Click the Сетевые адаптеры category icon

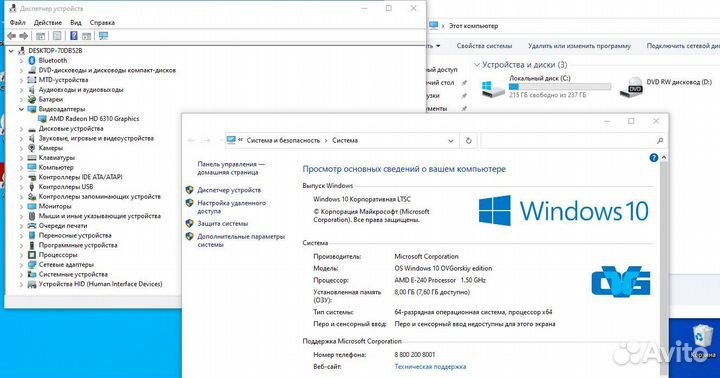click(32, 265)
